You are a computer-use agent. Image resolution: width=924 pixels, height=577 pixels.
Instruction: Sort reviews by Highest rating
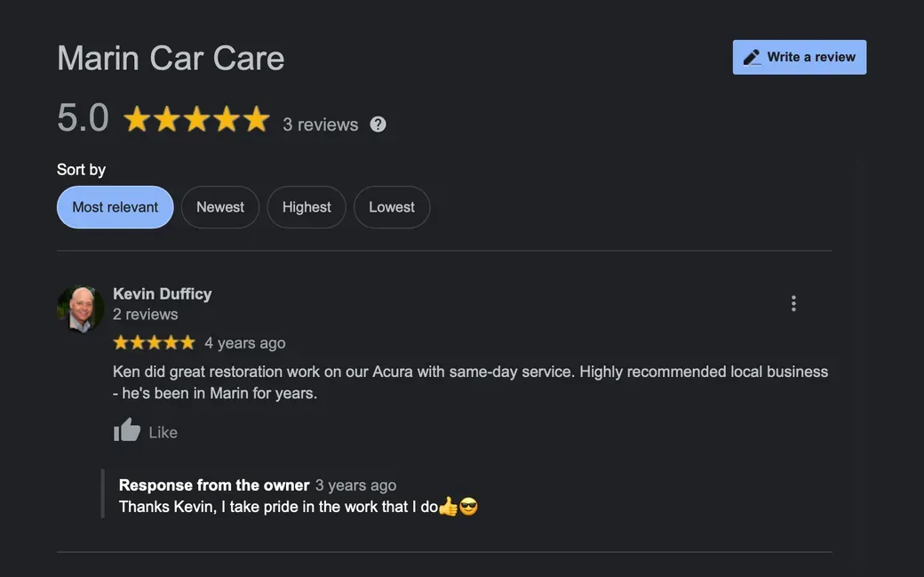click(x=307, y=207)
